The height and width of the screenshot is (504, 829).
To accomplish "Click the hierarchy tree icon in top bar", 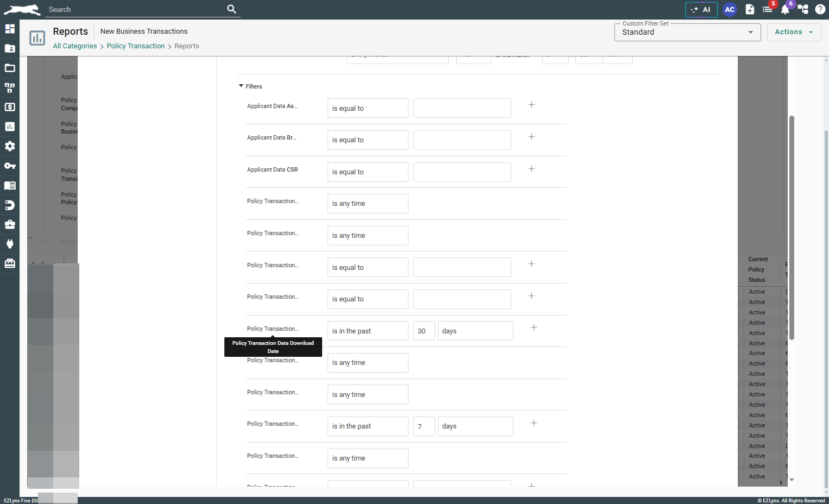I will tap(803, 9).
